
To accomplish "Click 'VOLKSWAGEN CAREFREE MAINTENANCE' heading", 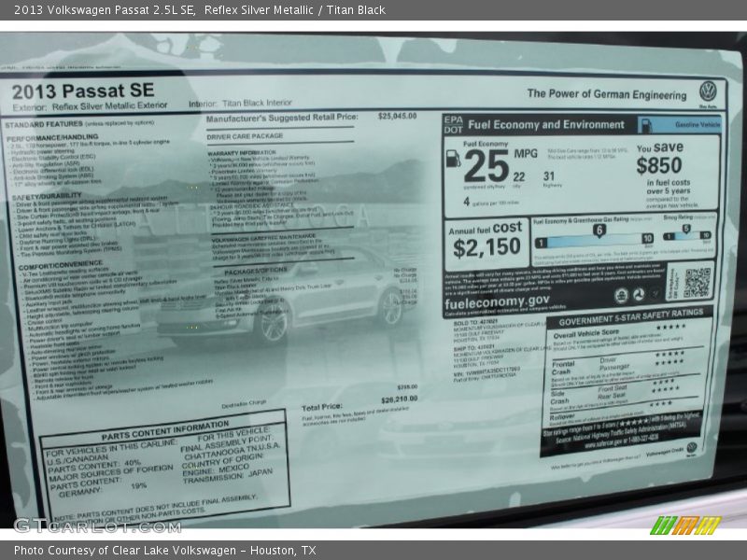I will click(263, 236).
